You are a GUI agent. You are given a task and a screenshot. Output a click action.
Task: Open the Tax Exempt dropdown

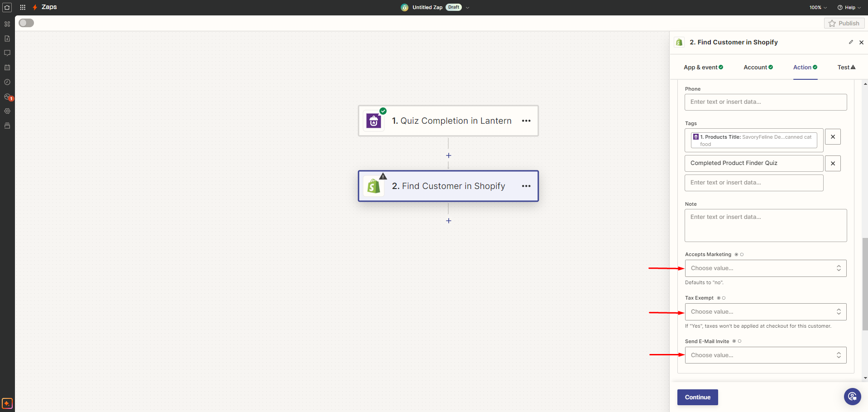point(766,312)
